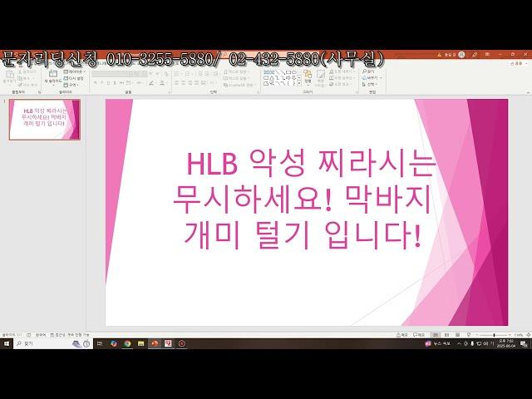Collapse the ribbon with bottom-right chevron

point(528,92)
